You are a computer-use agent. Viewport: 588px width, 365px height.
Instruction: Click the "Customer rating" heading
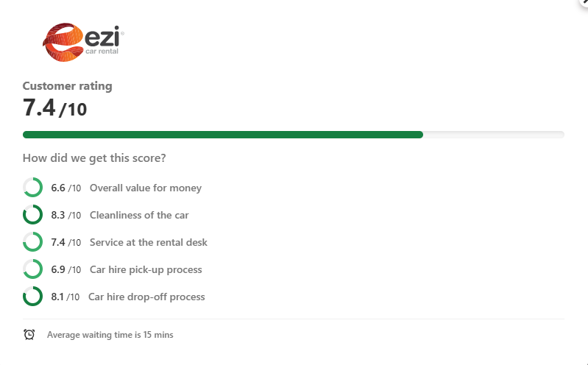pyautogui.click(x=68, y=86)
